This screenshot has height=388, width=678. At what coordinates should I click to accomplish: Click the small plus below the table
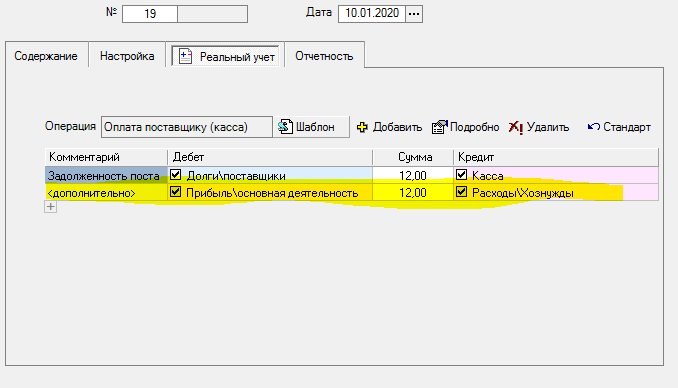(x=51, y=207)
